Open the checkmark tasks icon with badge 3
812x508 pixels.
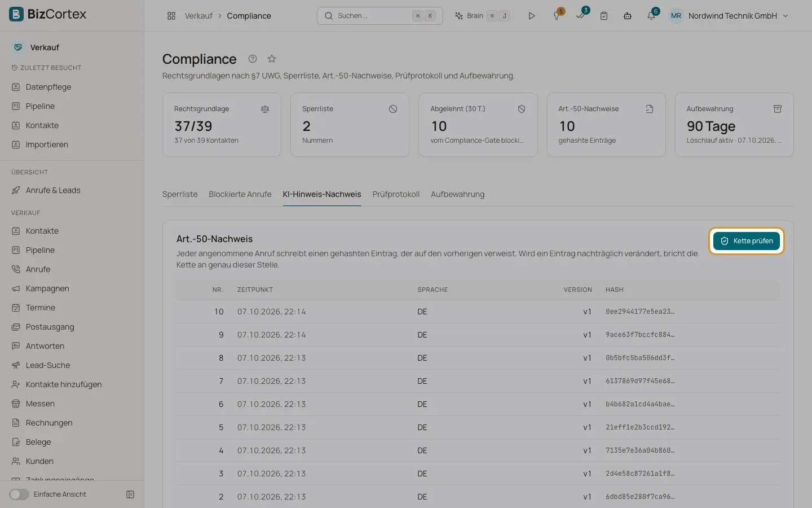pos(580,16)
